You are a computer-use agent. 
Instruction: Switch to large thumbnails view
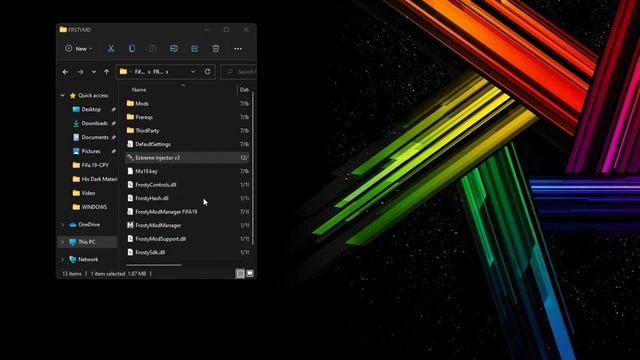click(250, 273)
